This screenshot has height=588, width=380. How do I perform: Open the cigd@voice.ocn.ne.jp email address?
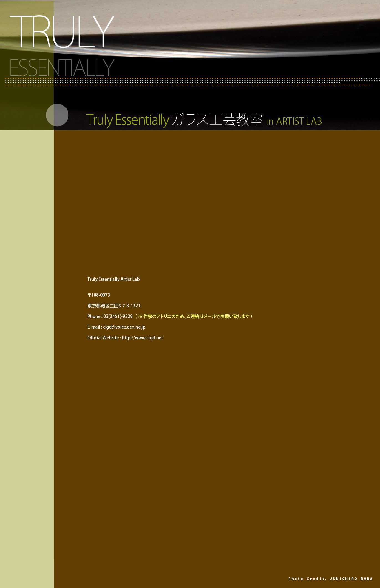click(124, 327)
